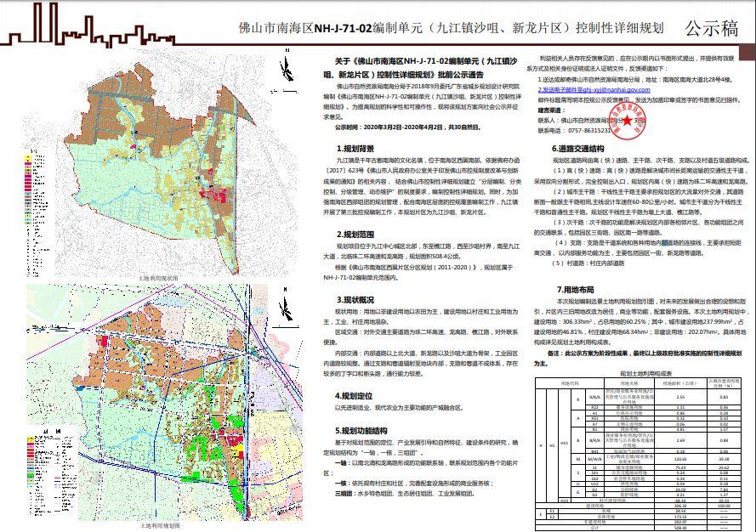Viewport: 756px width, 532px height.
Task: Select the heading 4.规划定位
Action: click(x=354, y=396)
